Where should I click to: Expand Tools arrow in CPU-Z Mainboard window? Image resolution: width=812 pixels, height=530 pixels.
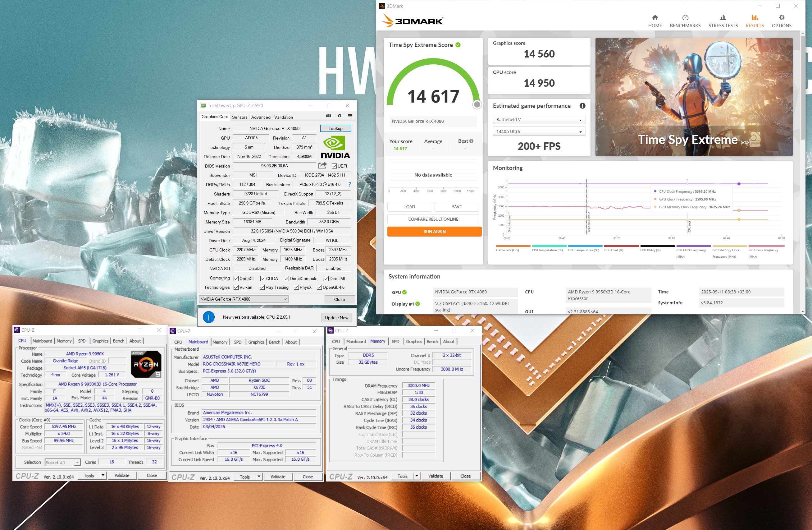[x=259, y=477]
